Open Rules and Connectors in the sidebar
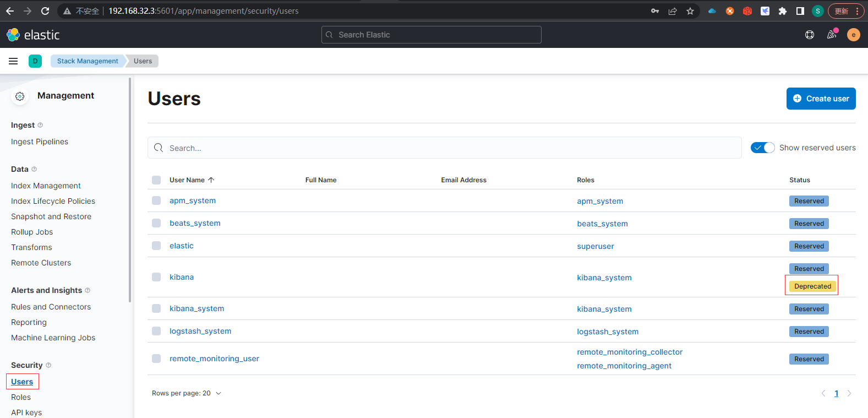 pyautogui.click(x=51, y=307)
